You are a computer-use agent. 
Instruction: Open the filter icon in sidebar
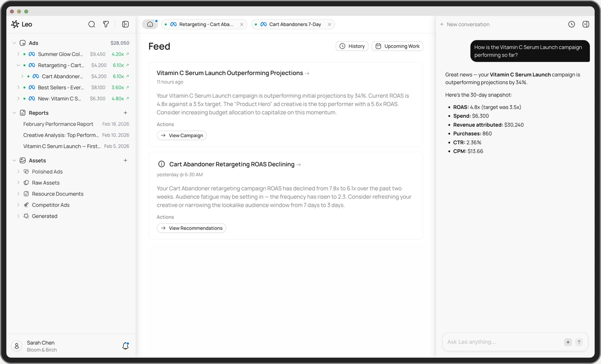coord(106,24)
